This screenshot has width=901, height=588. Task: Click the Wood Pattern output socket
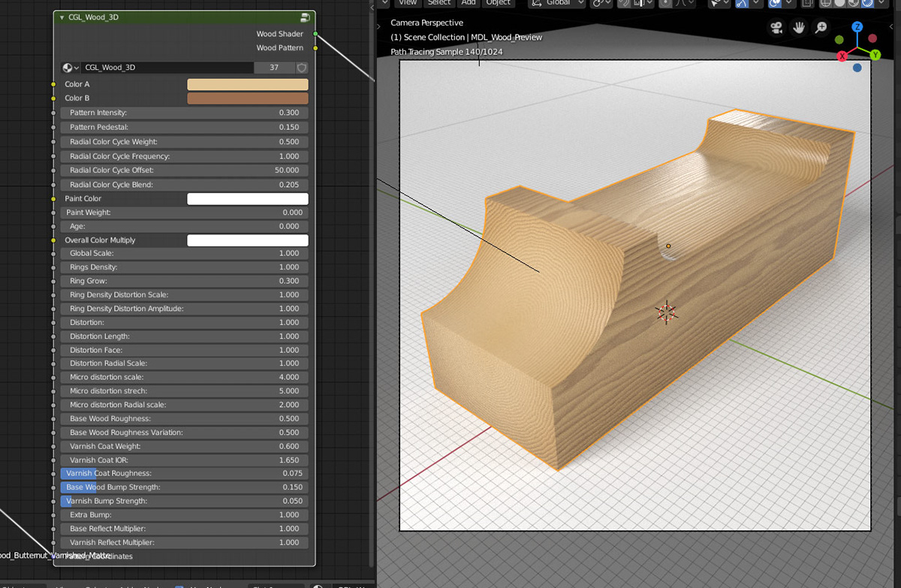315,48
